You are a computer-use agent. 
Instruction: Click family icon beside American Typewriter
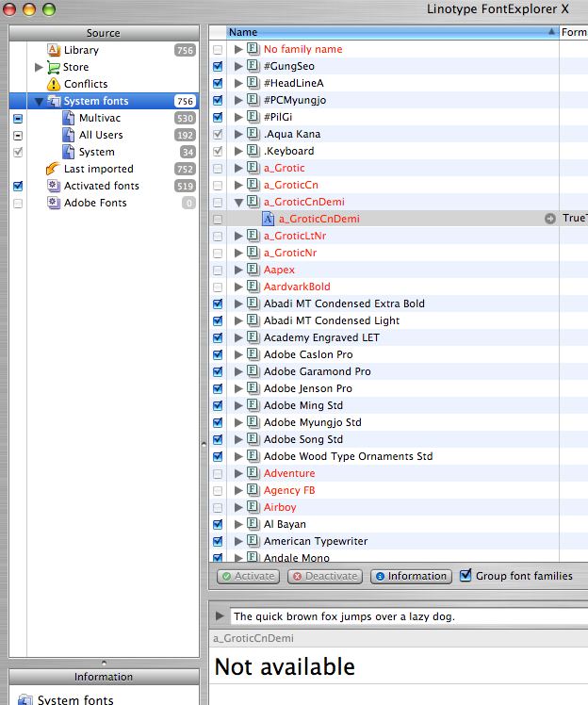tap(253, 541)
